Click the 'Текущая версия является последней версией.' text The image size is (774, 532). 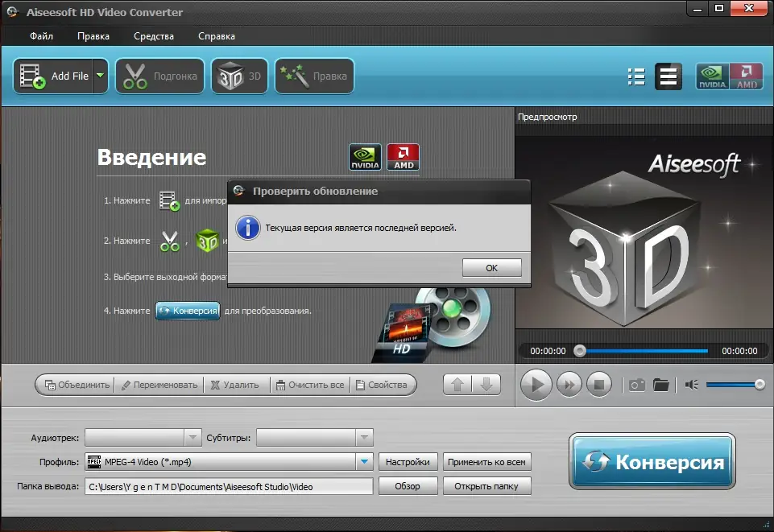(361, 228)
